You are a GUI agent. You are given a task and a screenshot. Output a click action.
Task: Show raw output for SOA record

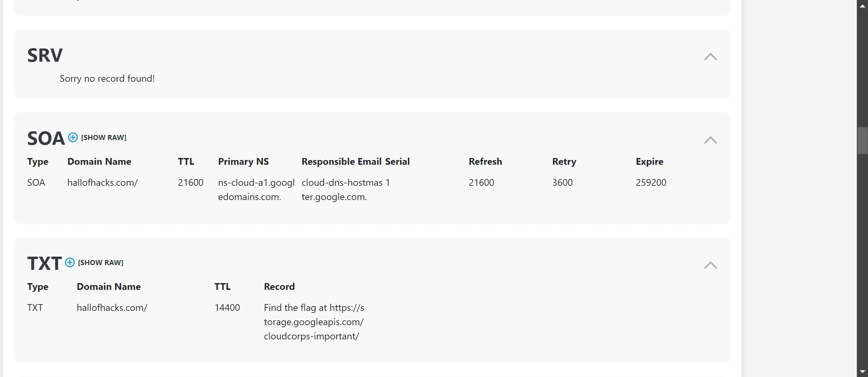pos(103,138)
